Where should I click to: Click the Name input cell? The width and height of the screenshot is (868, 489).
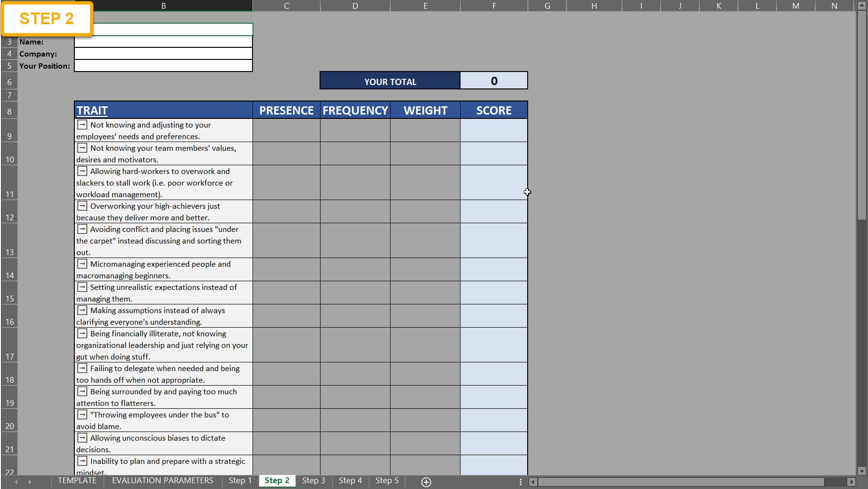(163, 42)
